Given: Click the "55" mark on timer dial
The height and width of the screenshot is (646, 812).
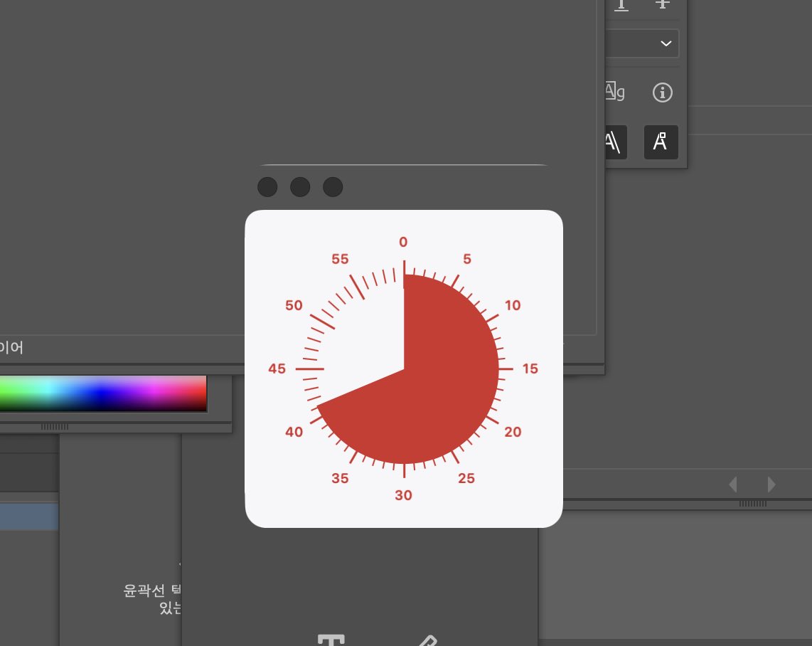Looking at the screenshot, I should [341, 259].
